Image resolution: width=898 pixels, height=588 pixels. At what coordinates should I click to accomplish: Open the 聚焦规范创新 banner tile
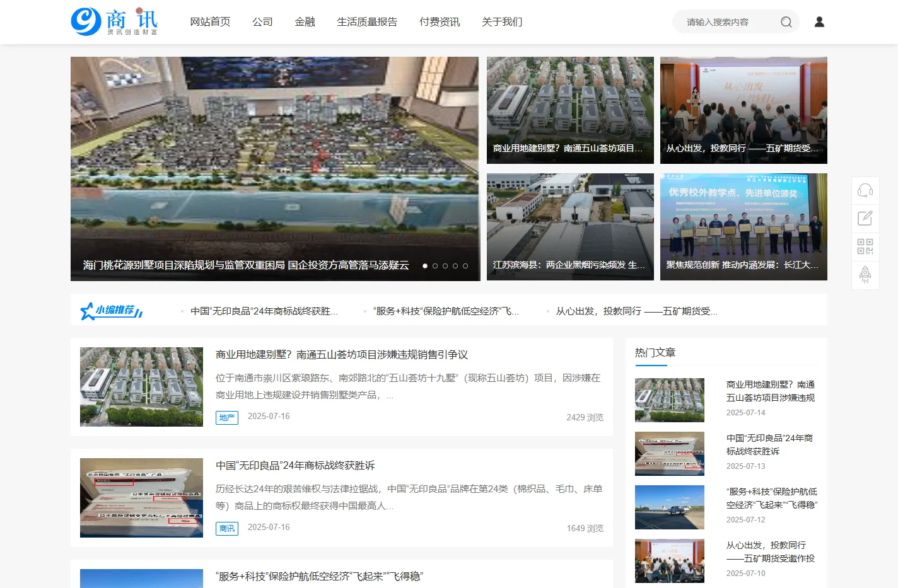click(x=743, y=227)
